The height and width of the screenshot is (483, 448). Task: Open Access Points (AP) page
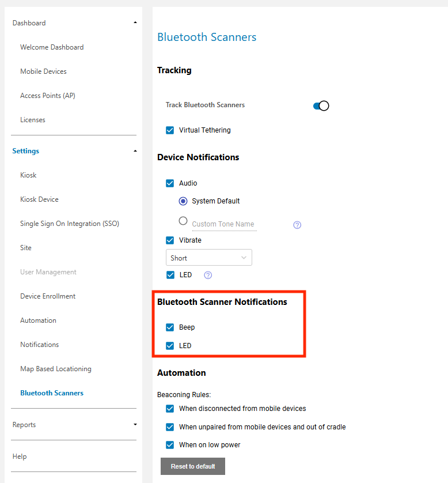tap(47, 96)
